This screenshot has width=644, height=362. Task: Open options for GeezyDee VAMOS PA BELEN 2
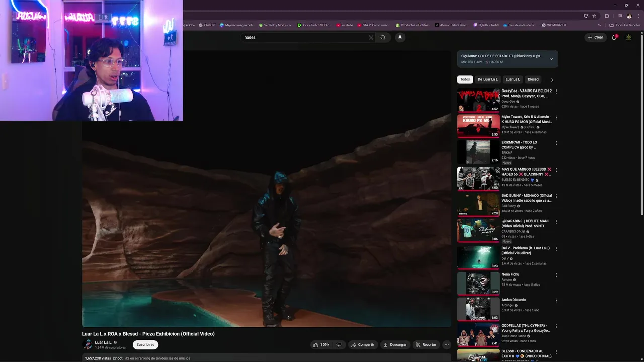coord(556,92)
